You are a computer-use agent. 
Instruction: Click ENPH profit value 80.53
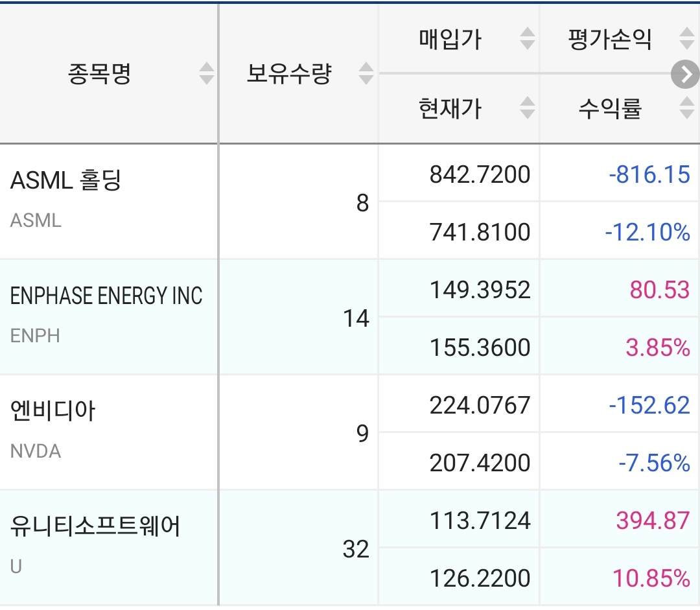pos(660,289)
